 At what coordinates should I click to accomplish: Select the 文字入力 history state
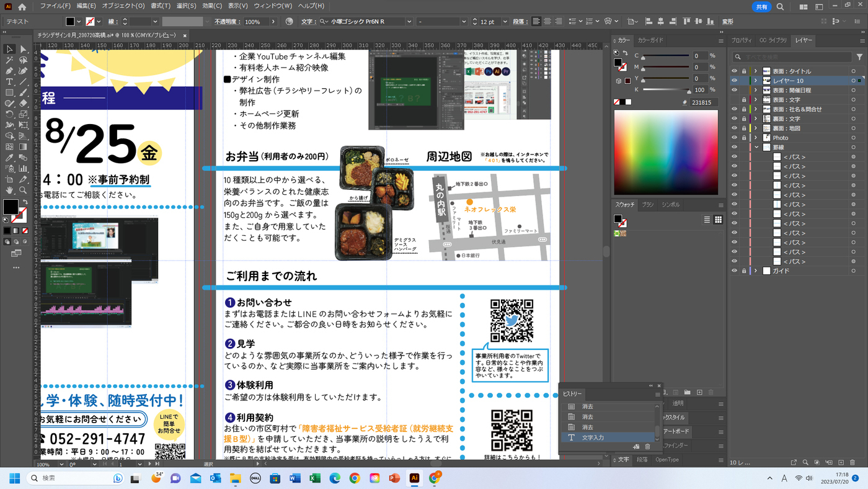coord(608,437)
